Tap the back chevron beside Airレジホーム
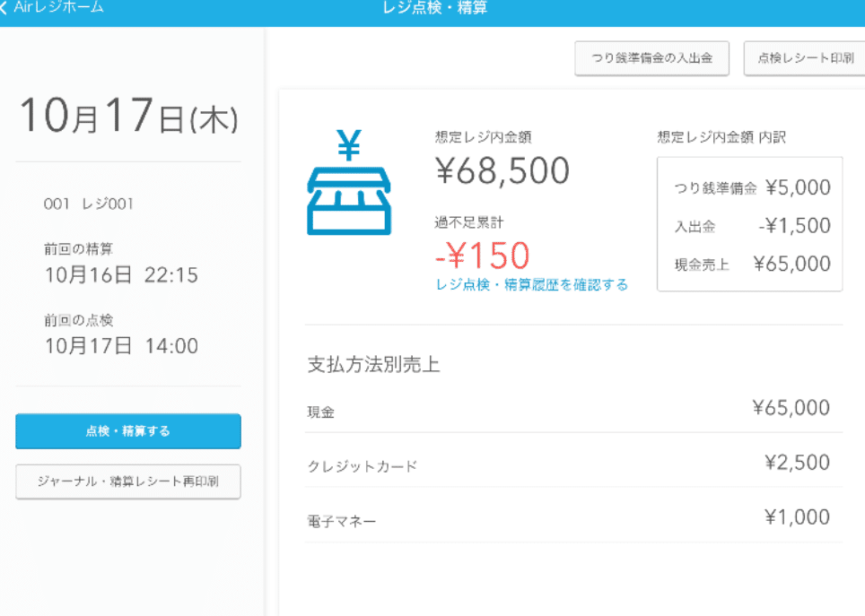The width and height of the screenshot is (865, 616). tap(7, 7)
